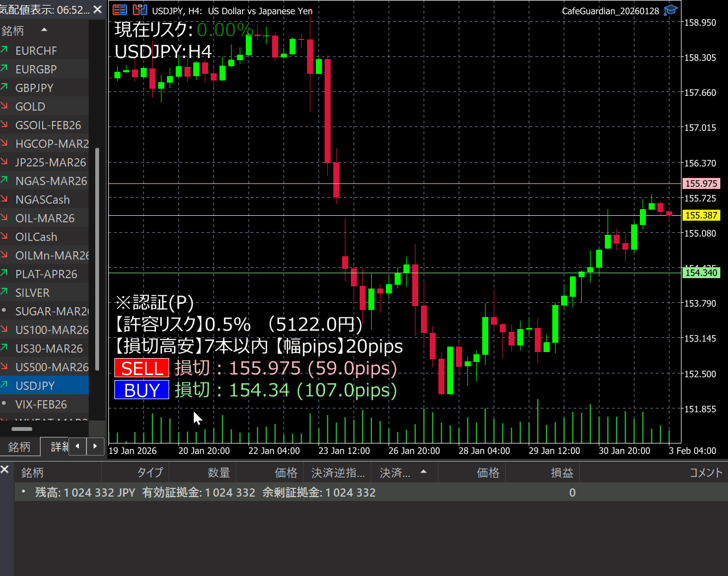The height and width of the screenshot is (576, 728).
Task: Click the red SELL button
Action: click(142, 368)
